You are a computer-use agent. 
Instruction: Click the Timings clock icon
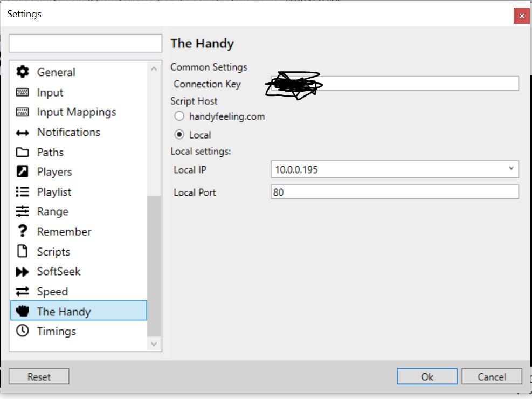pos(23,331)
